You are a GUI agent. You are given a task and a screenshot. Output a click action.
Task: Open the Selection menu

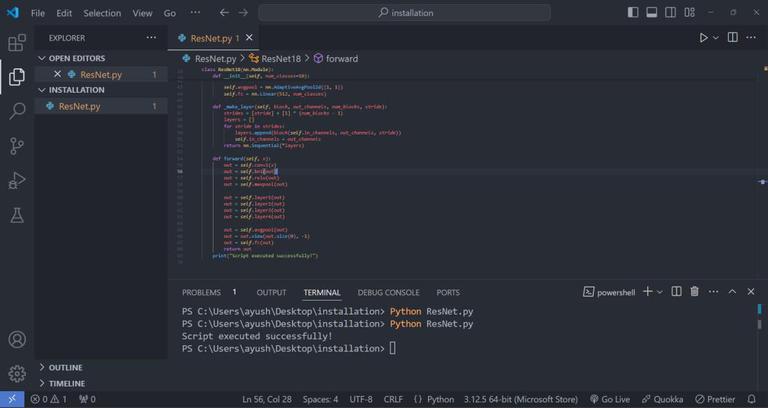101,13
